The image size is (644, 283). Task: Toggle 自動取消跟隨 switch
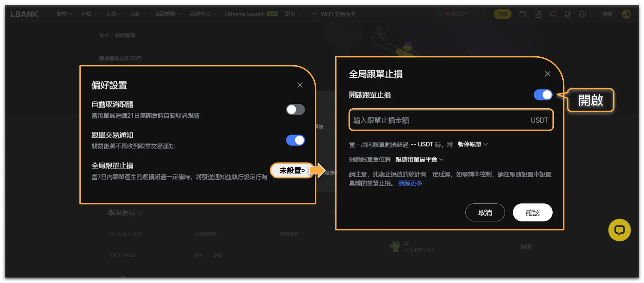tap(295, 110)
